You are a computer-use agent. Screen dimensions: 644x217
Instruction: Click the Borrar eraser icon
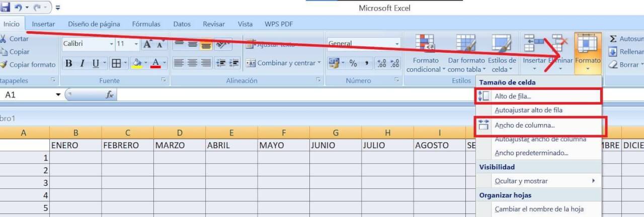pyautogui.click(x=613, y=65)
